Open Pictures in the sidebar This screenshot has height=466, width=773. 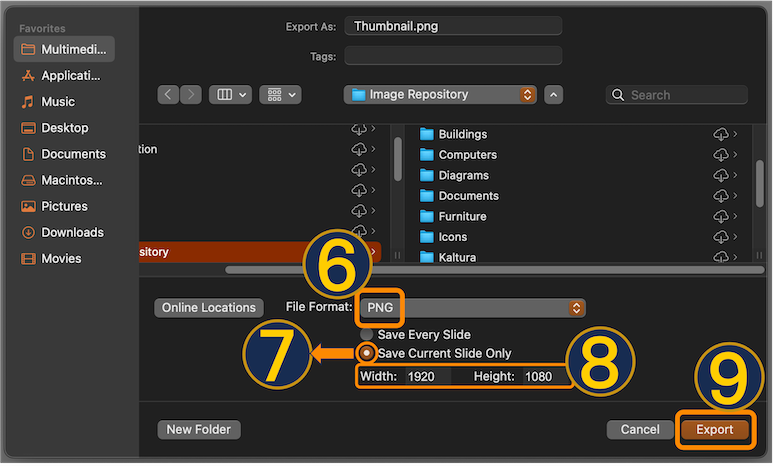[54, 206]
